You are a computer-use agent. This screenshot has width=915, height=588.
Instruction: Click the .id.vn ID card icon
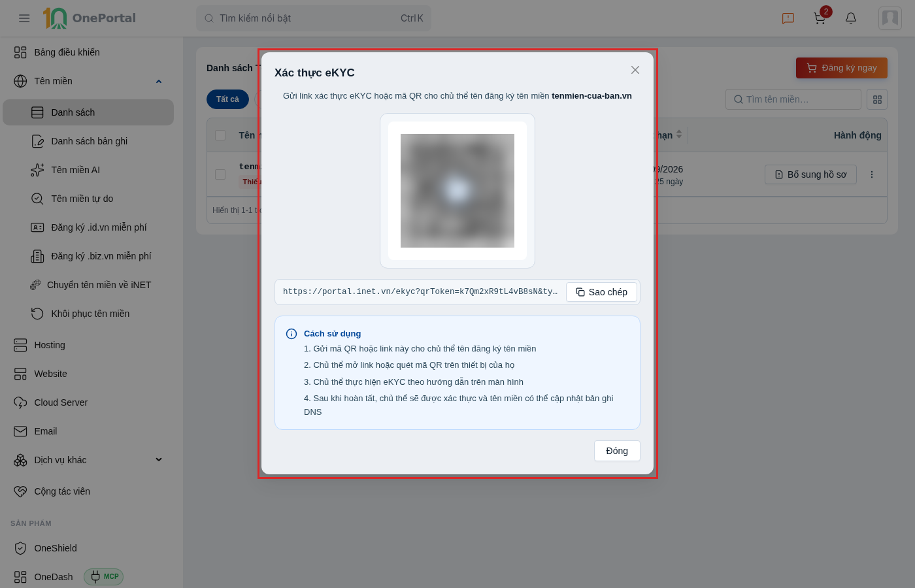[37, 227]
